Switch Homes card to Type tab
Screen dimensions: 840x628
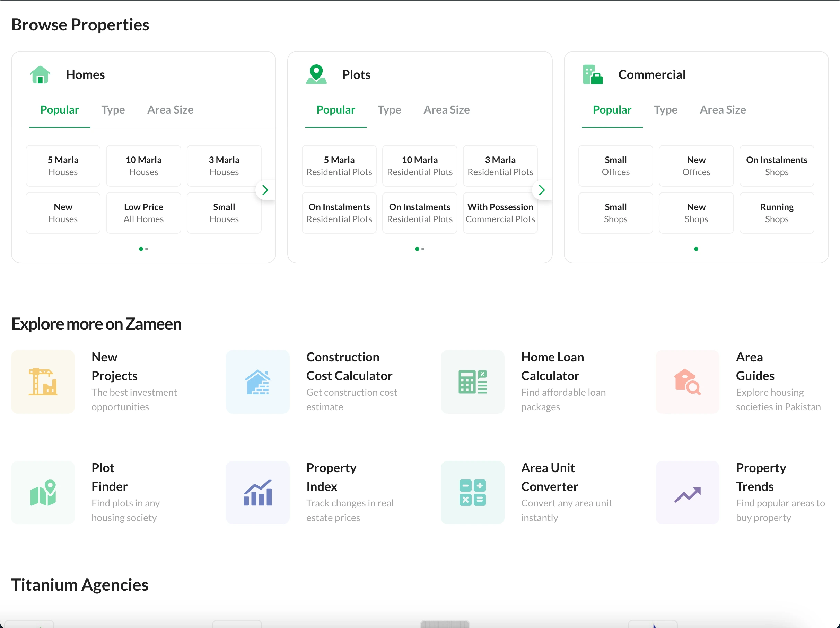point(113,110)
